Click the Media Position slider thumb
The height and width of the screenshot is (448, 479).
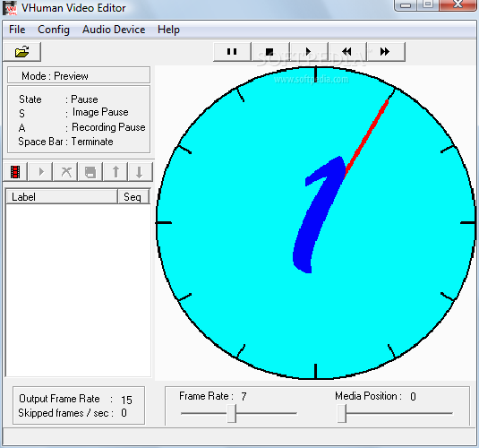[342, 413]
